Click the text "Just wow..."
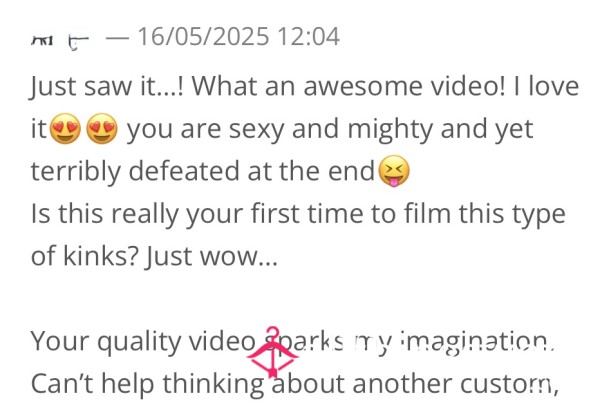Image resolution: width=600 pixels, height=407 pixels. (211, 256)
